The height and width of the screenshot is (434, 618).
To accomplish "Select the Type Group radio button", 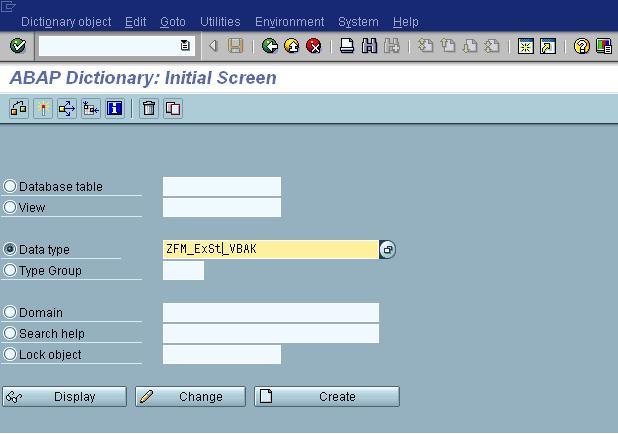I will pyautogui.click(x=10, y=270).
